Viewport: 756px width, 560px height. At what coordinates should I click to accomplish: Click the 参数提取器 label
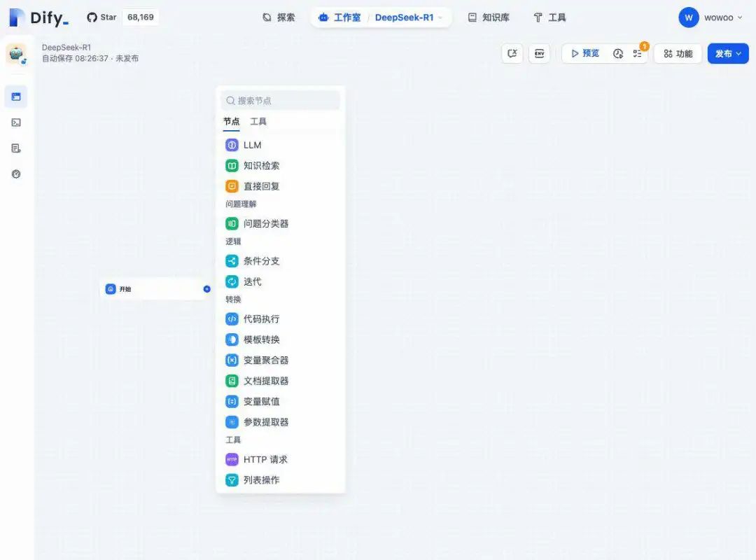pyautogui.click(x=266, y=422)
